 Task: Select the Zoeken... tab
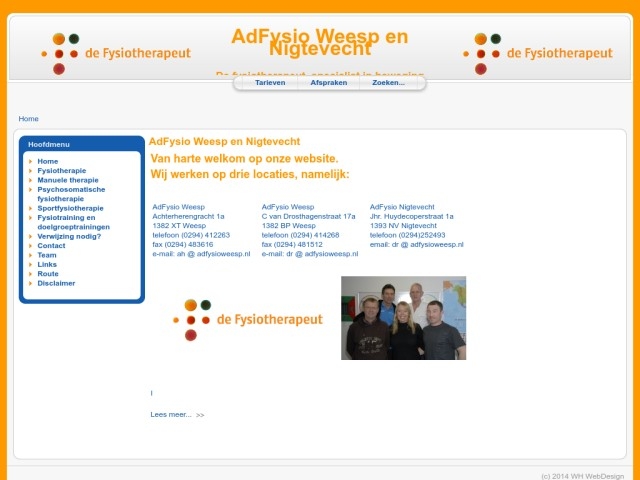pos(389,83)
